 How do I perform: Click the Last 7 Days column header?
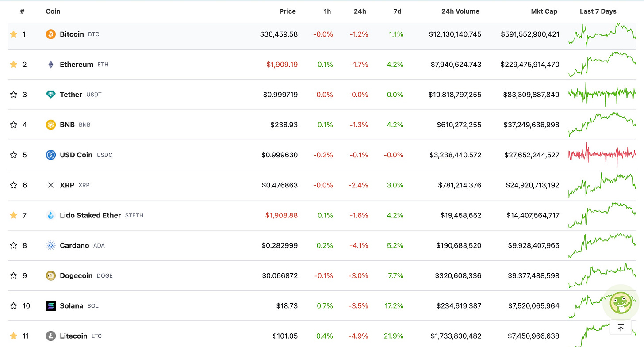(598, 11)
